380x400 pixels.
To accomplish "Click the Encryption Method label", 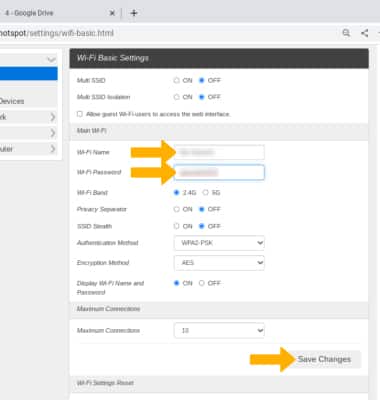I will tap(103, 263).
